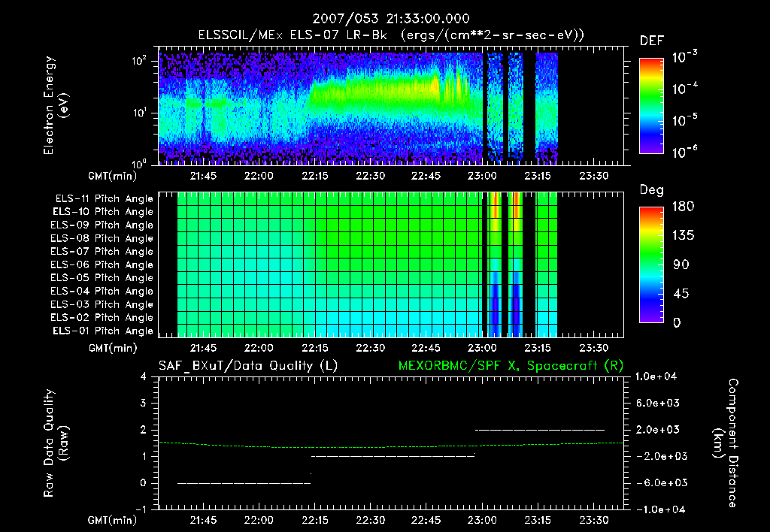Click the data quality line segment at level 1
This screenshot has height=532, width=770.
[393, 456]
